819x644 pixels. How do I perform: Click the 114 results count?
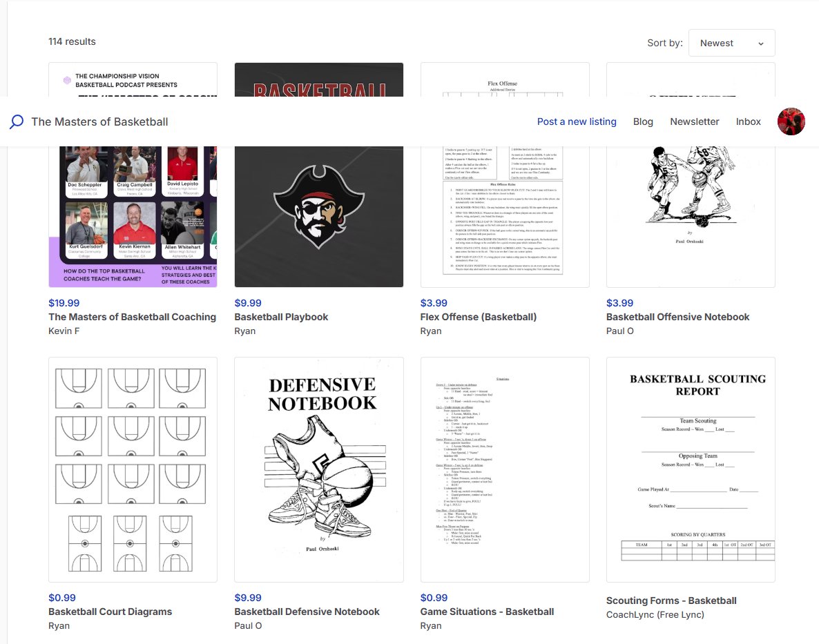click(72, 41)
